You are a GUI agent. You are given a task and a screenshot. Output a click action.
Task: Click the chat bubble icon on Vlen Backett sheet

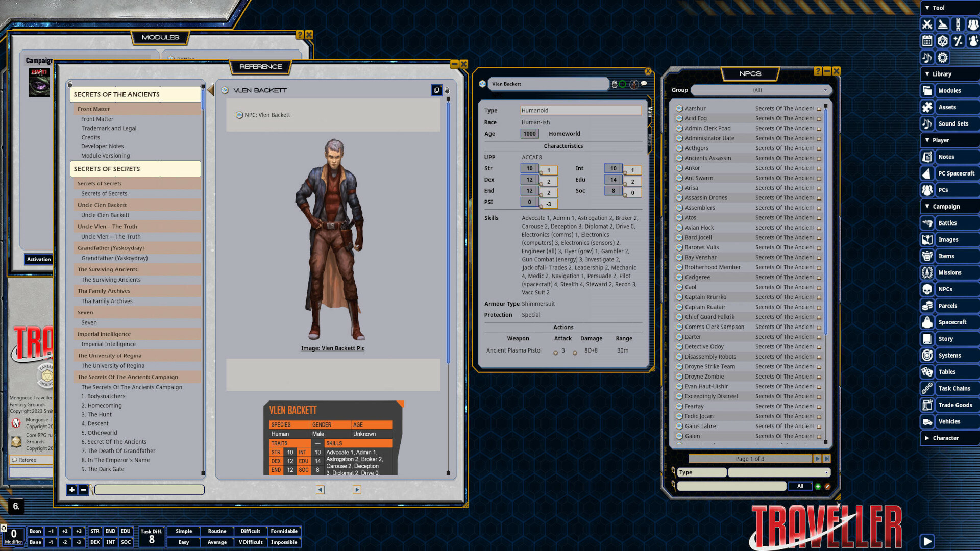coord(644,83)
